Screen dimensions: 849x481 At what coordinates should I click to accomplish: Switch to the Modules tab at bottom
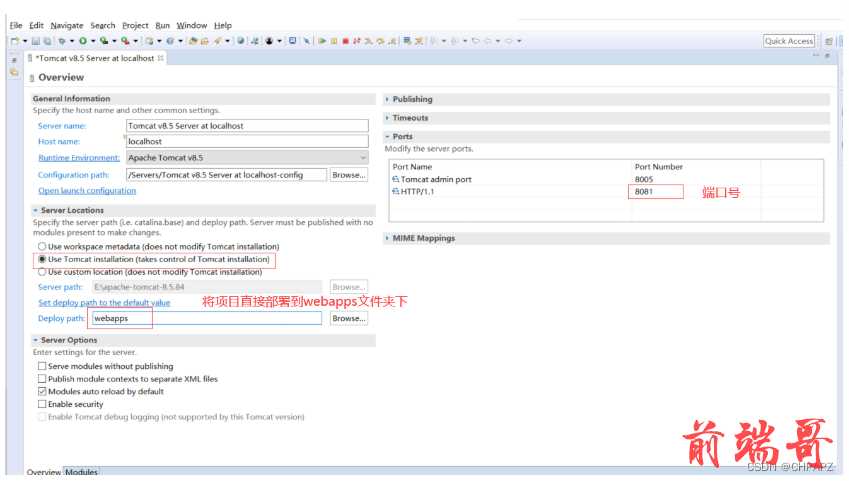coord(81,472)
